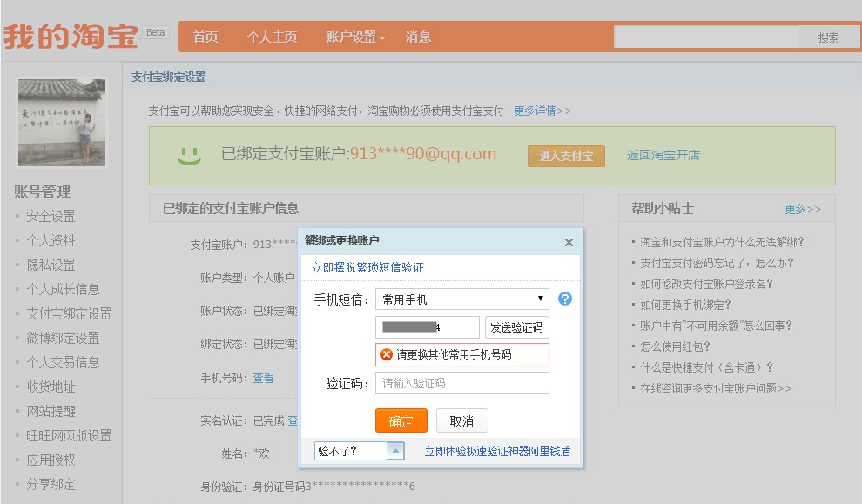862x504 pixels.
Task: Click the Beta badge beside the logo
Action: click(156, 32)
